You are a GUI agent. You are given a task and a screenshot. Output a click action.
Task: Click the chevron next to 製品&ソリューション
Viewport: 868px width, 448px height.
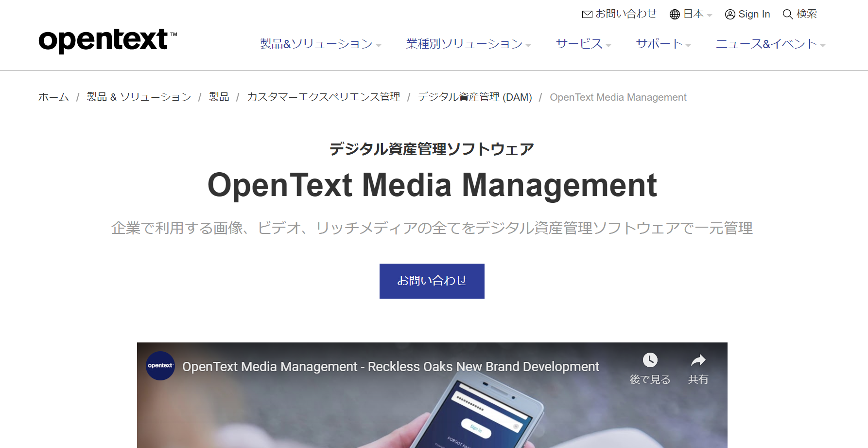(379, 46)
